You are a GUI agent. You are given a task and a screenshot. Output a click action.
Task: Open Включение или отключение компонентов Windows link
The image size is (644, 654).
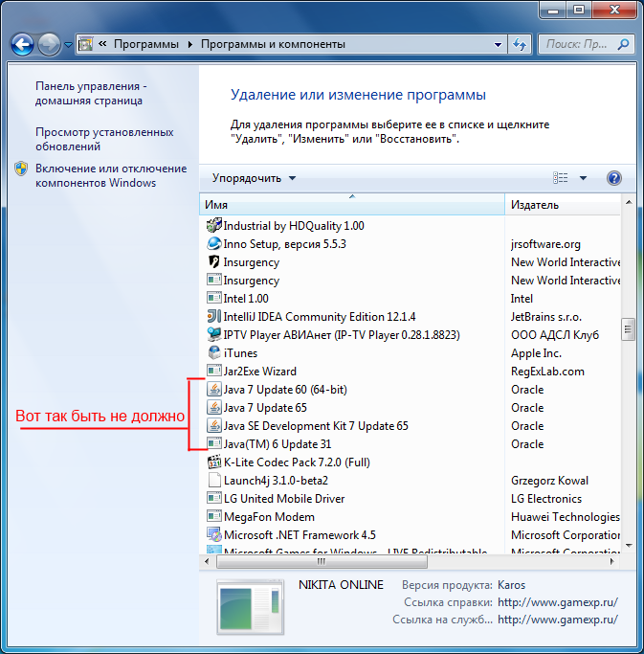(x=111, y=175)
